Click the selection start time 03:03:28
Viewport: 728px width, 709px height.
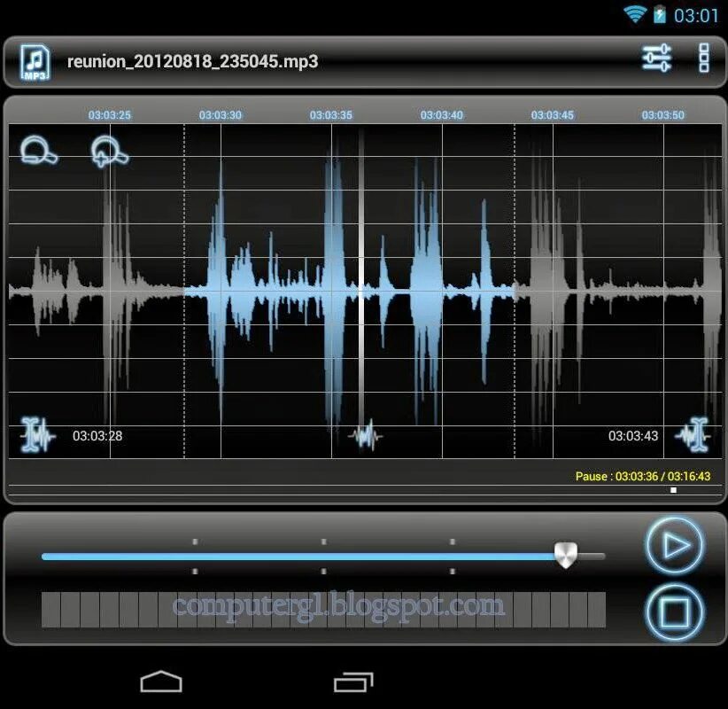pos(97,436)
